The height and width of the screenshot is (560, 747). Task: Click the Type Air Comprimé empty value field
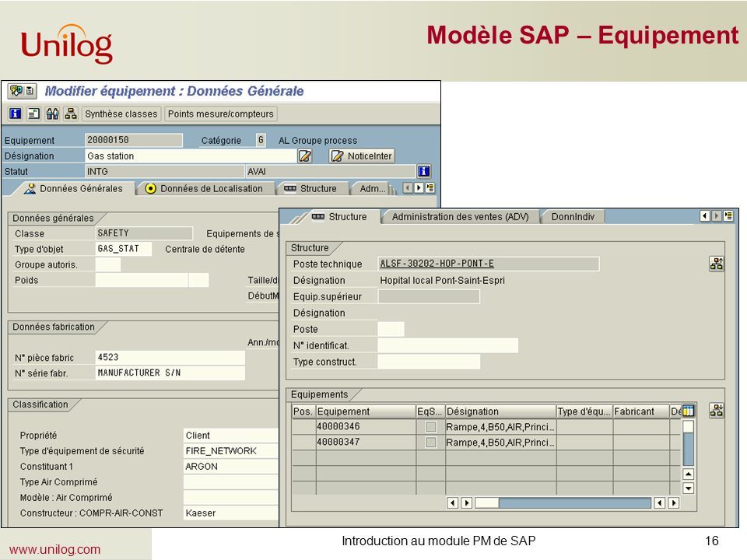(x=231, y=482)
